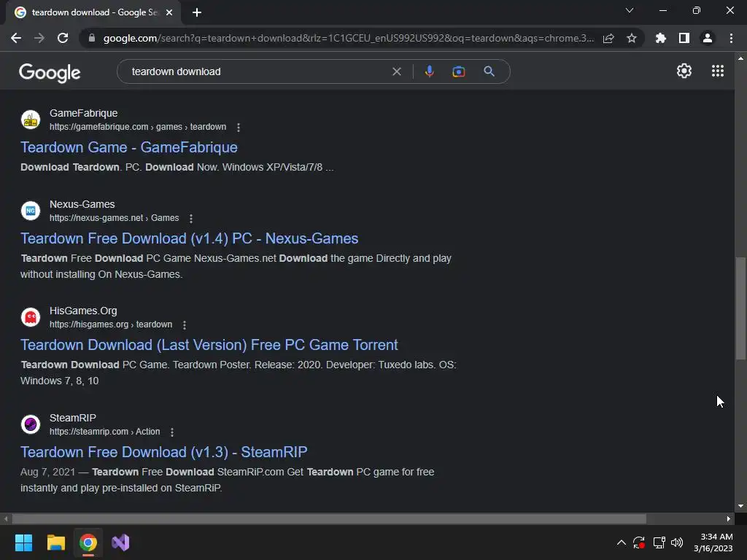Click the HisGames.Org site name
Image resolution: width=747 pixels, height=560 pixels.
[x=83, y=311]
